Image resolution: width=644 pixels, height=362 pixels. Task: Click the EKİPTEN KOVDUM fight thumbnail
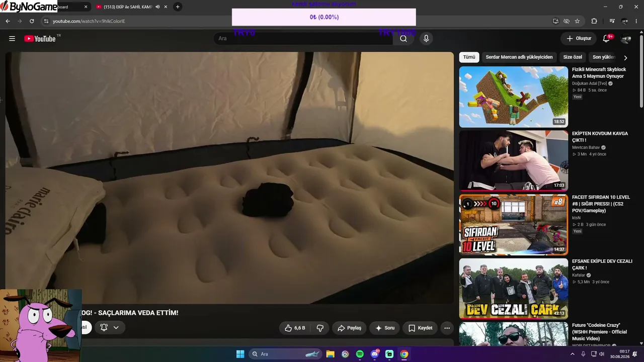(x=514, y=161)
